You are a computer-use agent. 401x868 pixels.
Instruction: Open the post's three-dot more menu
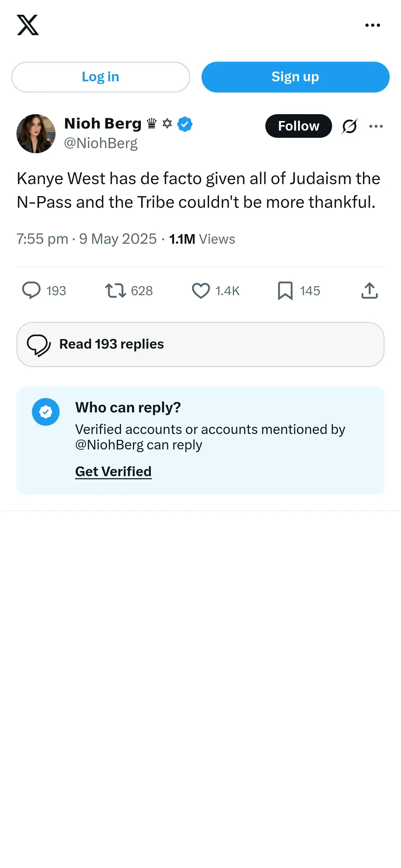(376, 126)
